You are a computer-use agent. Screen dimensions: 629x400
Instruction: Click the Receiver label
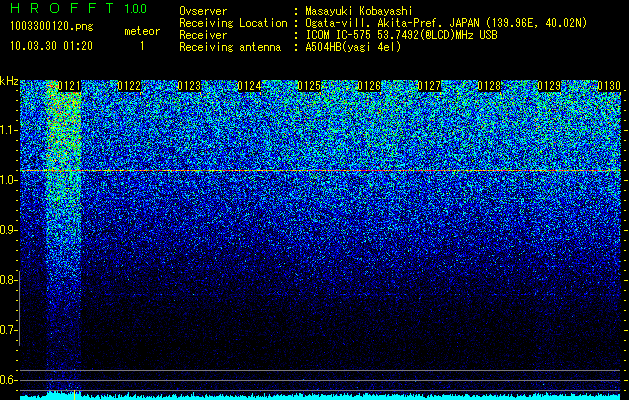[203, 35]
